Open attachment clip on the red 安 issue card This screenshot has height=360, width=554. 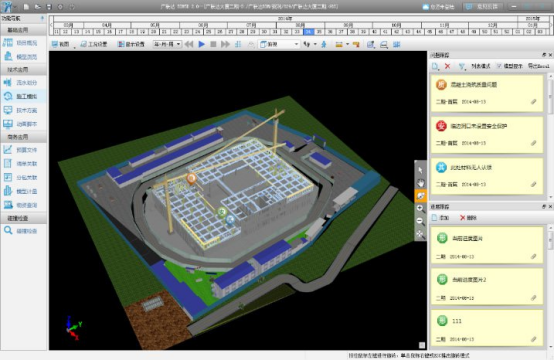tap(534, 143)
